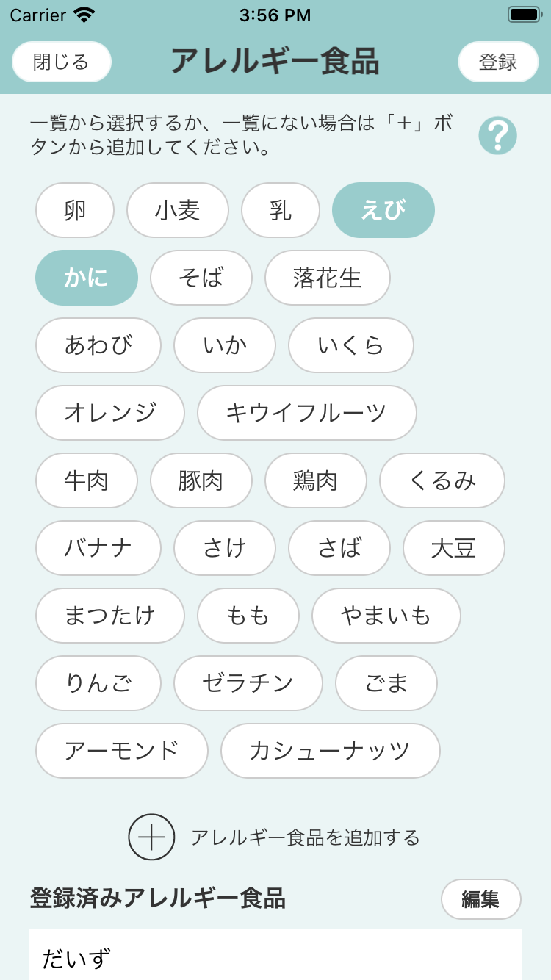This screenshot has width=551, height=980.
Task: Toggle the 小麦 allergy chip
Action: [x=178, y=210]
